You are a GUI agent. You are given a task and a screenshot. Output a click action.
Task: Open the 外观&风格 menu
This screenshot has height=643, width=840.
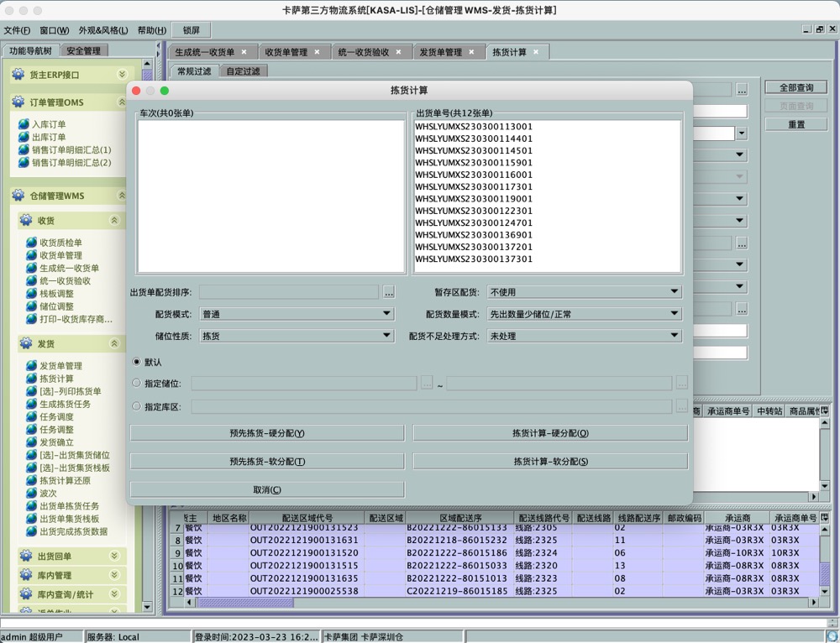tap(103, 31)
